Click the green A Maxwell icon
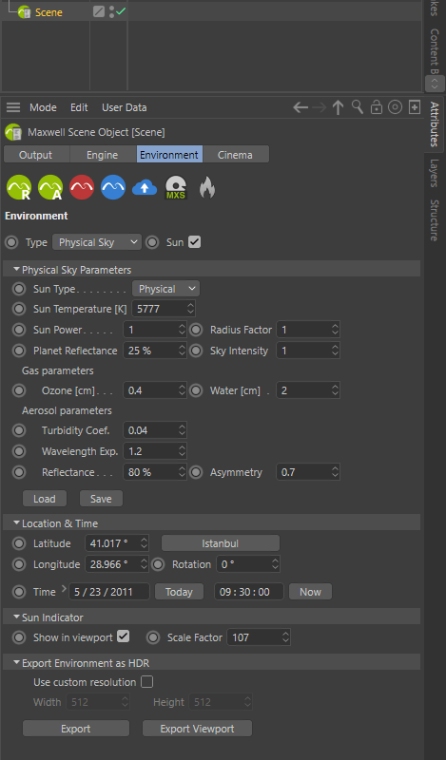 coord(50,188)
